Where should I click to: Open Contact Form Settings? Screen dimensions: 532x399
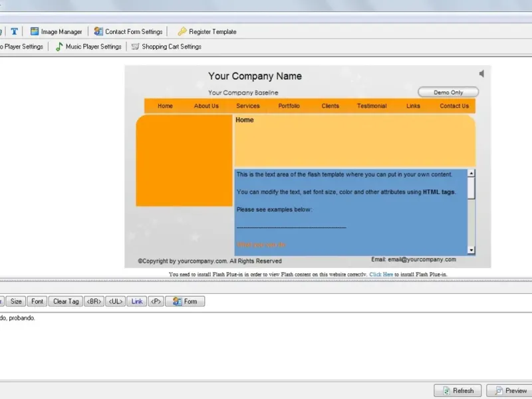tap(128, 31)
